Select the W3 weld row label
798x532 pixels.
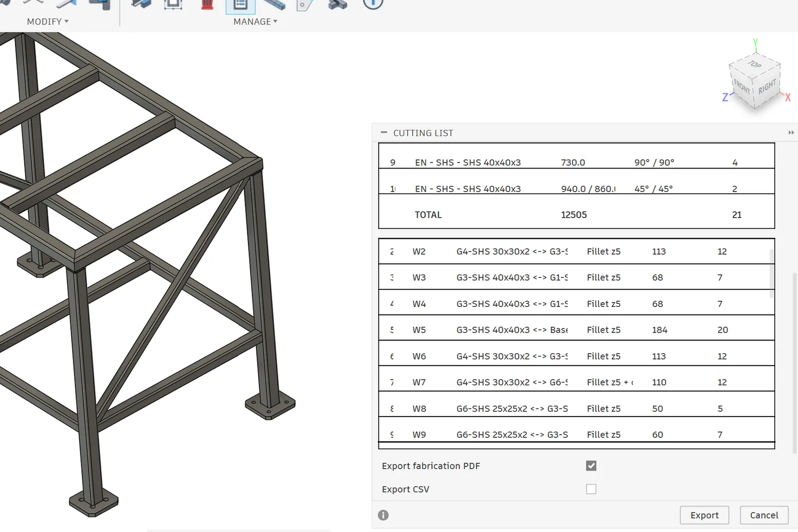419,278
